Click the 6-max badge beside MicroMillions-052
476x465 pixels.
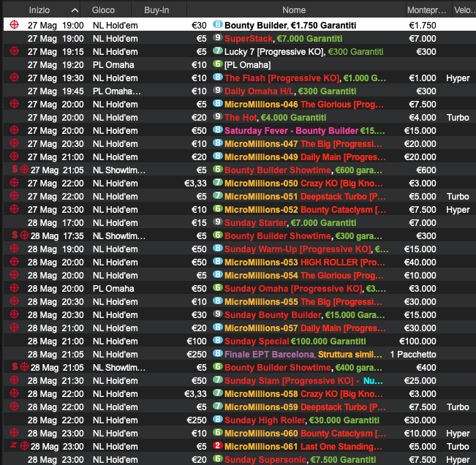[217, 208]
